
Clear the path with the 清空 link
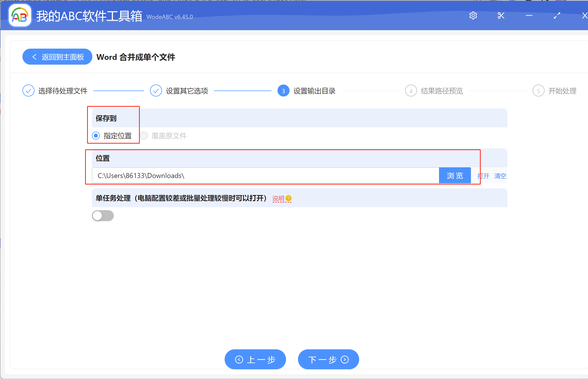[500, 176]
